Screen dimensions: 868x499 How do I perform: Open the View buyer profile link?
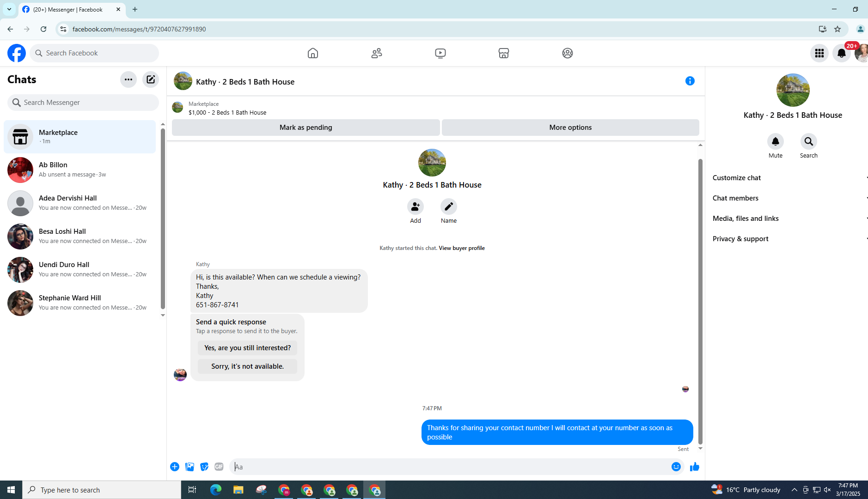pyautogui.click(x=462, y=248)
